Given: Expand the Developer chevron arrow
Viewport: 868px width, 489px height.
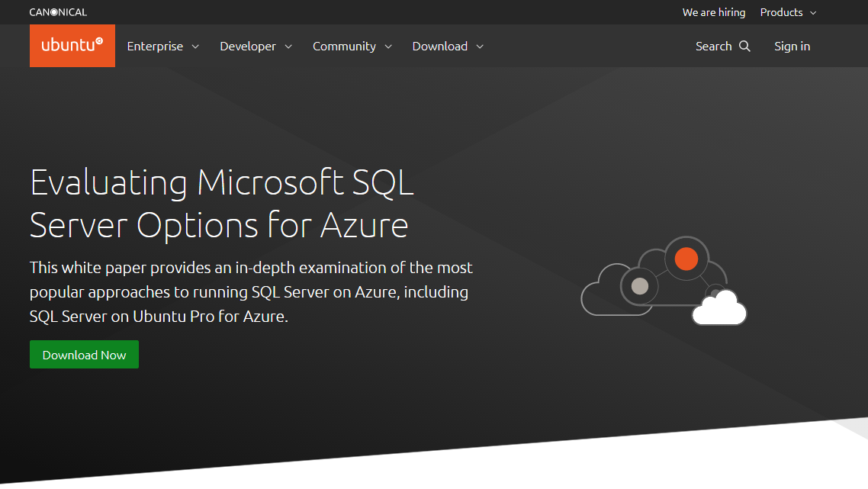Looking at the screenshot, I should pyautogui.click(x=288, y=47).
